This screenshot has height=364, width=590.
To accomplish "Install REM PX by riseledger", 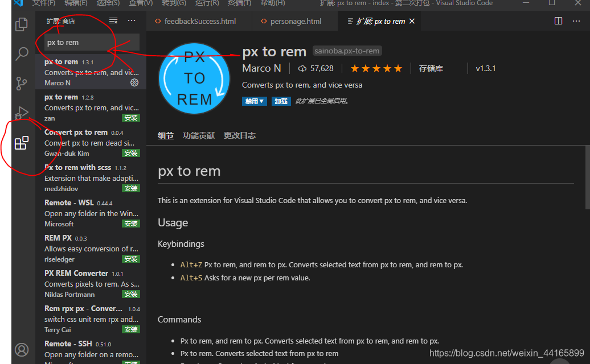I will click(x=131, y=259).
